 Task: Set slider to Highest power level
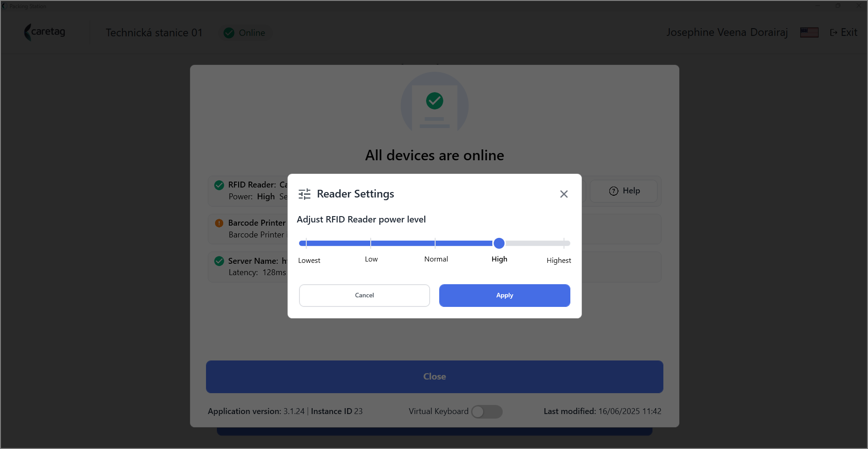564,243
